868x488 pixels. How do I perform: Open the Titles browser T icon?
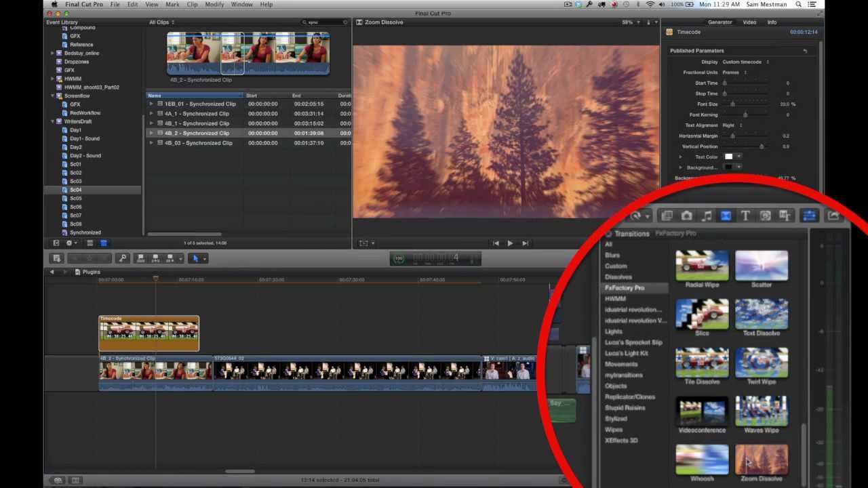coord(745,216)
